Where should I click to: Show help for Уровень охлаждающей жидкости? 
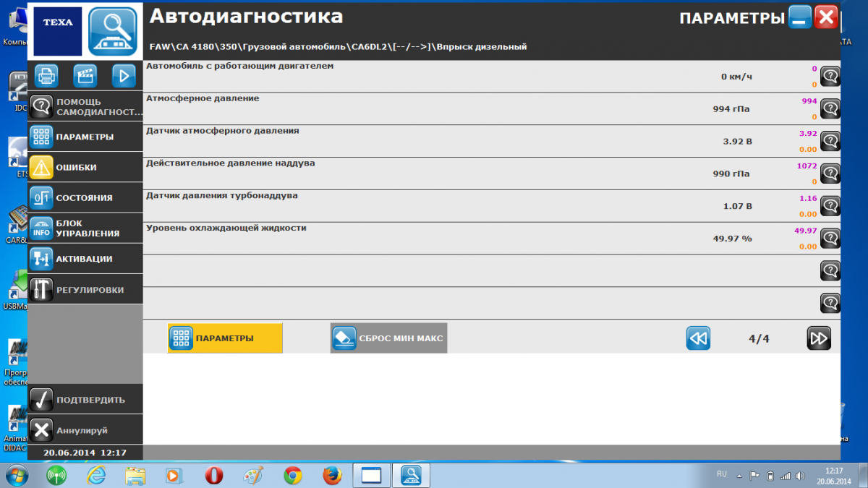pyautogui.click(x=830, y=239)
